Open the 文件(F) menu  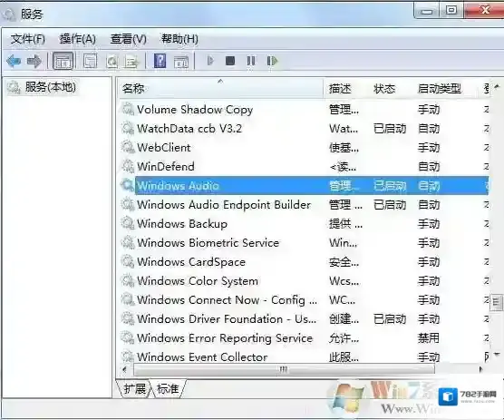[x=27, y=39]
